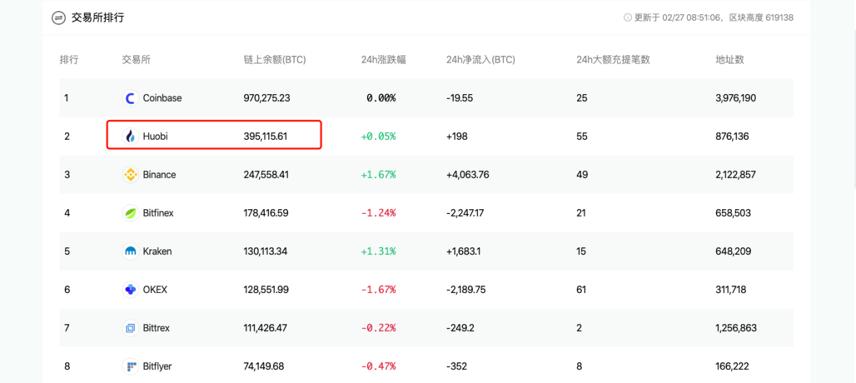Screen dimensions: 856x383
Task: Click the Kraken logo icon
Action: (x=130, y=252)
